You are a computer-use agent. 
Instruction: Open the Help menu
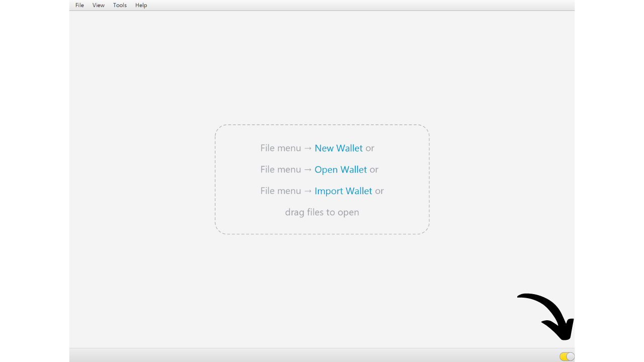141,5
